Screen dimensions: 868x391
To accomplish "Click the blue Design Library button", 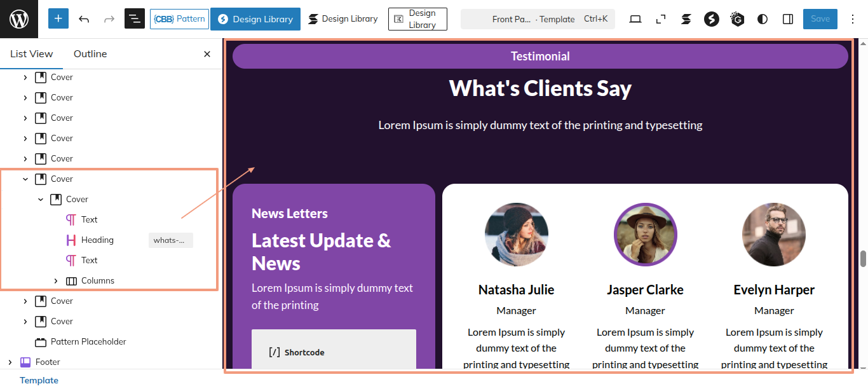I will pos(255,19).
